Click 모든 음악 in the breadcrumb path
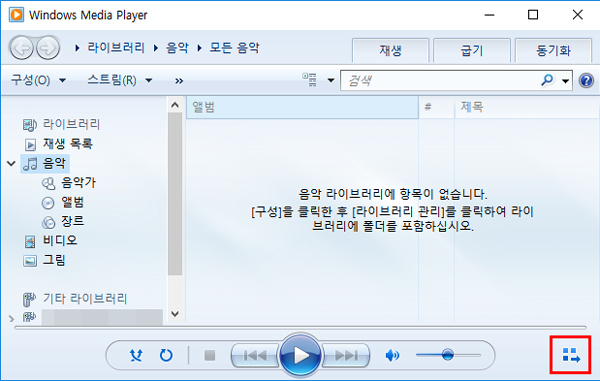 [234, 48]
